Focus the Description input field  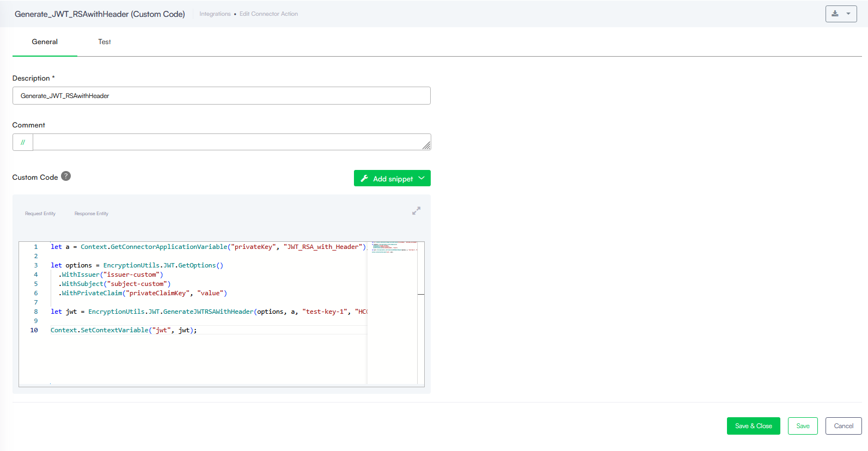(222, 96)
